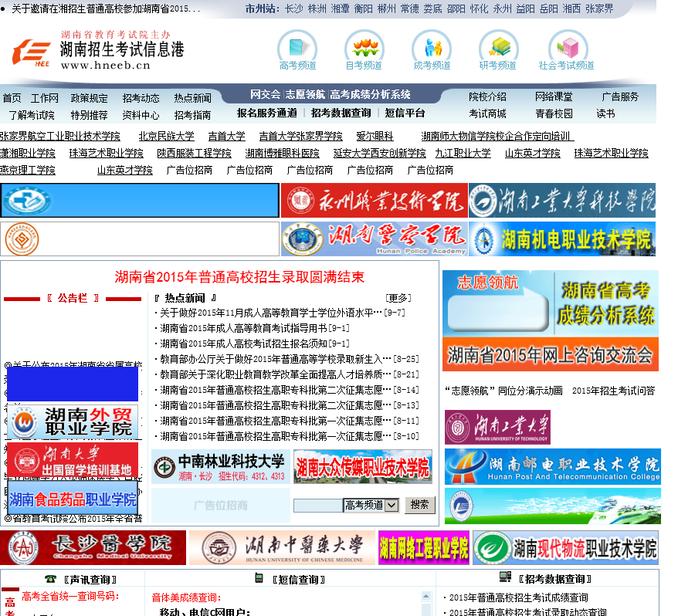Open the 湖南工业大学 purple banner
The height and width of the screenshot is (616, 678).
coord(498,427)
